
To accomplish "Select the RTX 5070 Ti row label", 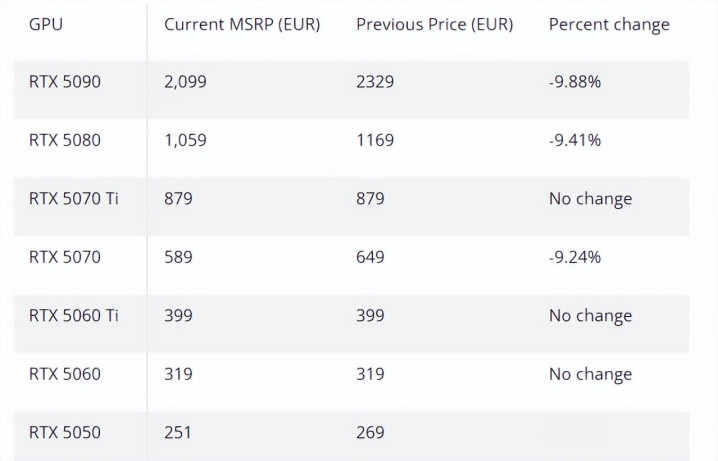I will tap(73, 199).
